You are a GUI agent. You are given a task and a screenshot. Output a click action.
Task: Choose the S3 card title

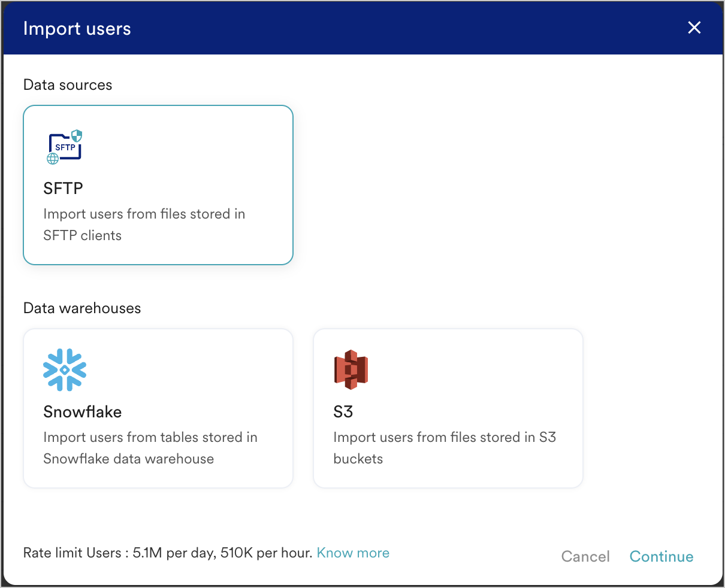click(343, 412)
